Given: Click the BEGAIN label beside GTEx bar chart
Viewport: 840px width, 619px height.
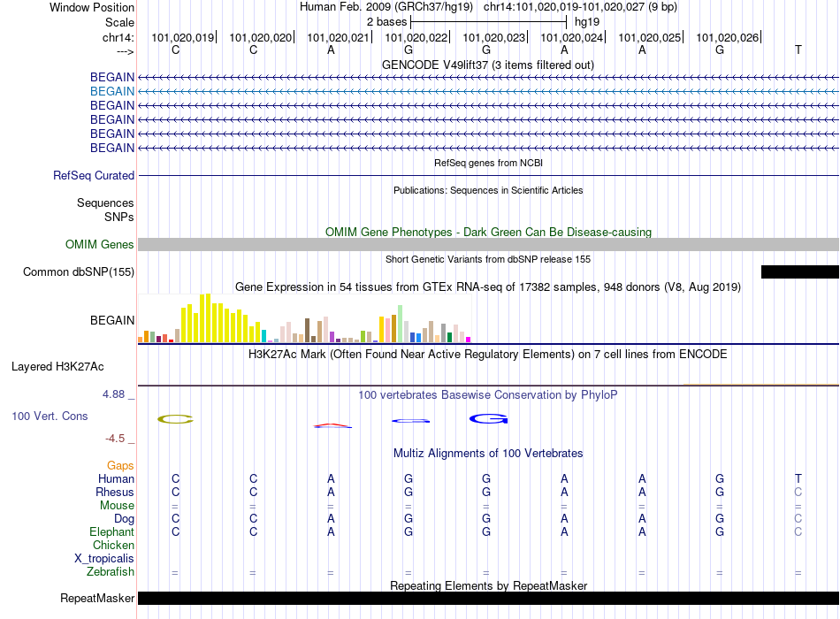Looking at the screenshot, I should point(112,320).
